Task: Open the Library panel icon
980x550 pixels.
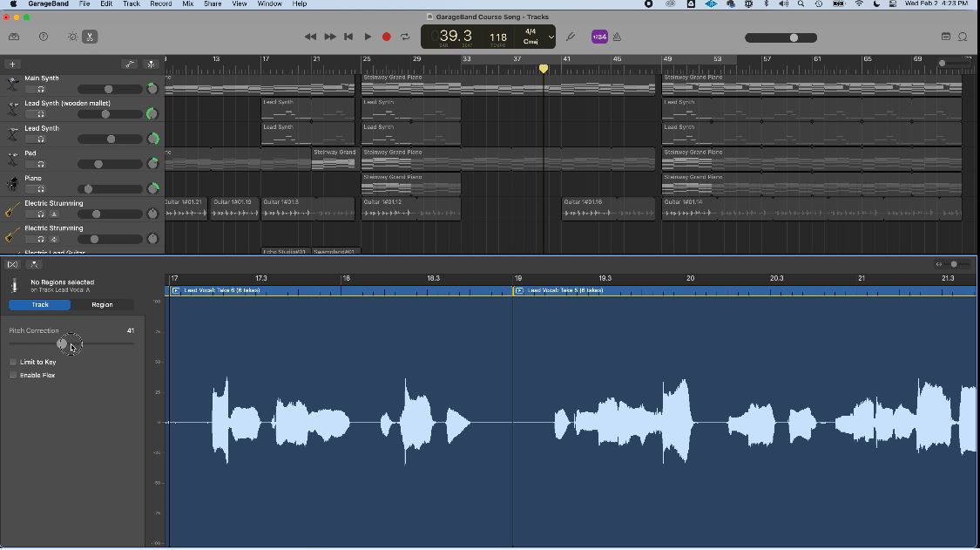Action: pos(14,37)
